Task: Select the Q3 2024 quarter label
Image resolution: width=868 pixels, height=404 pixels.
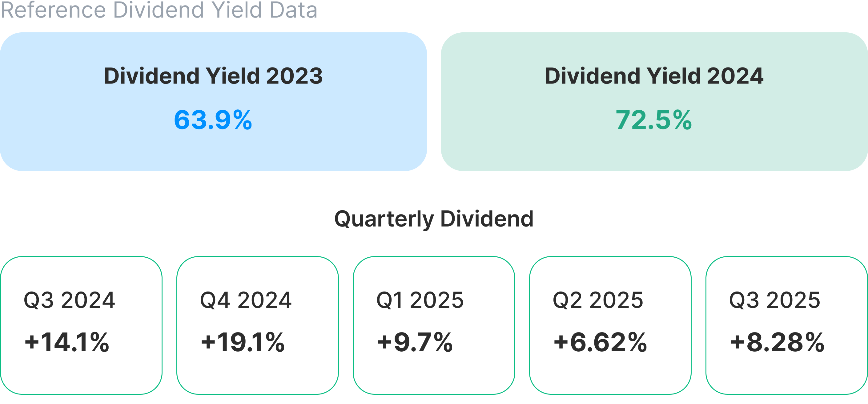Action: (70, 300)
